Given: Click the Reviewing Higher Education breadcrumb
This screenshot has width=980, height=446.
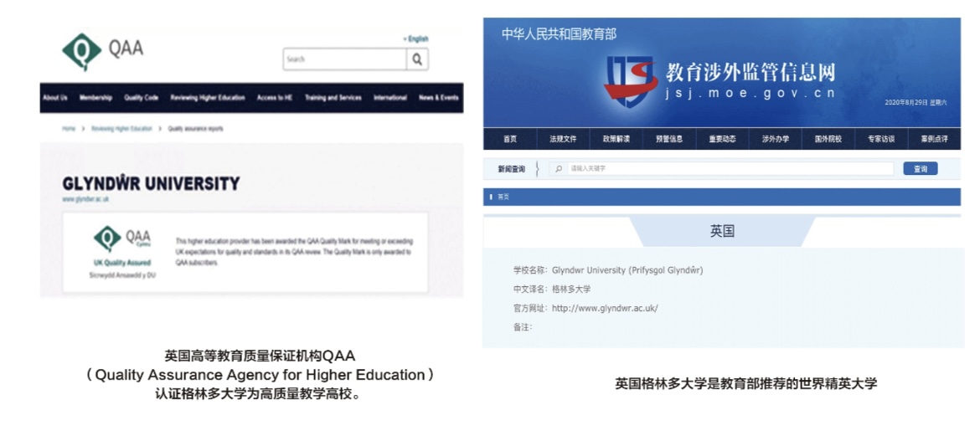Looking at the screenshot, I should click(121, 129).
